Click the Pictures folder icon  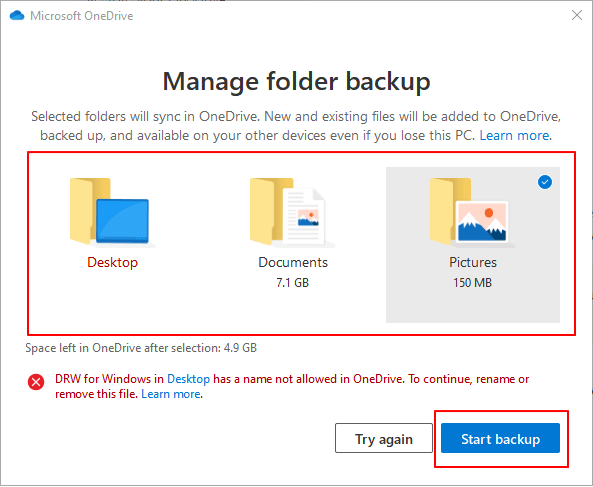[472, 212]
